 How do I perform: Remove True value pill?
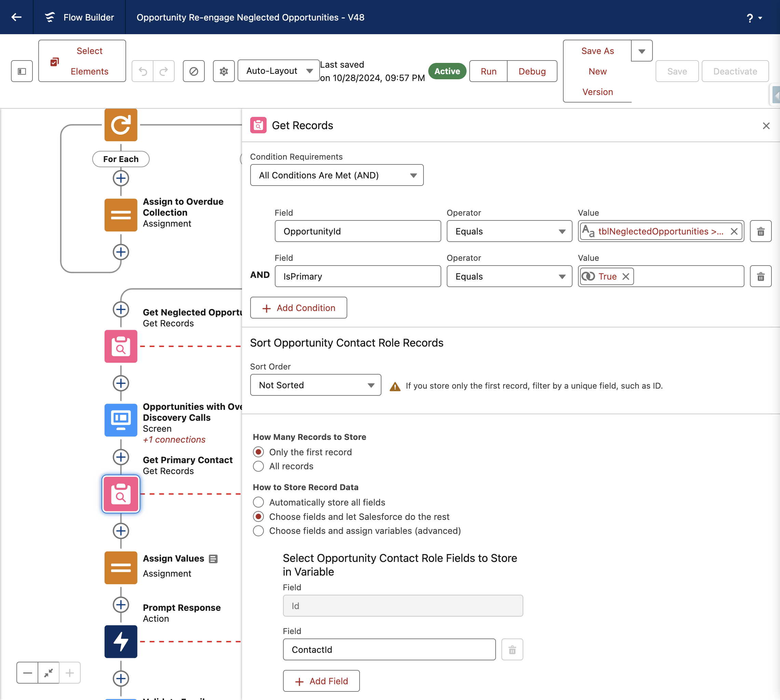(x=626, y=277)
